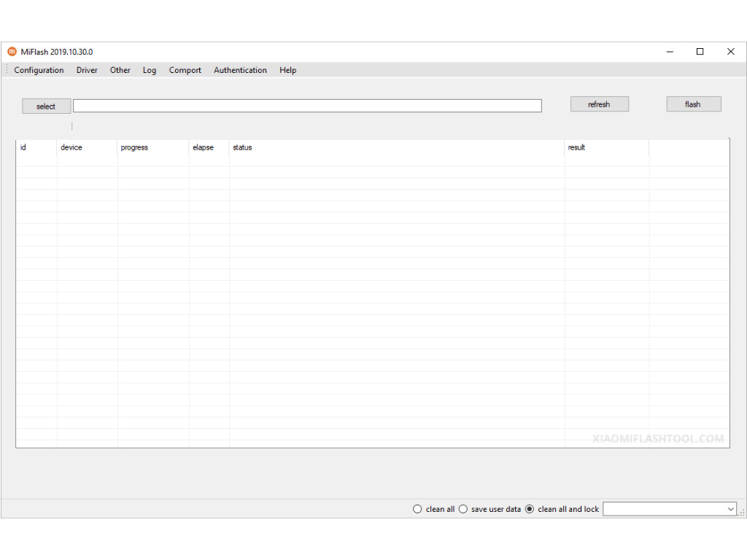Open the Authentication menu
The height and width of the screenshot is (560, 747).
(x=240, y=71)
